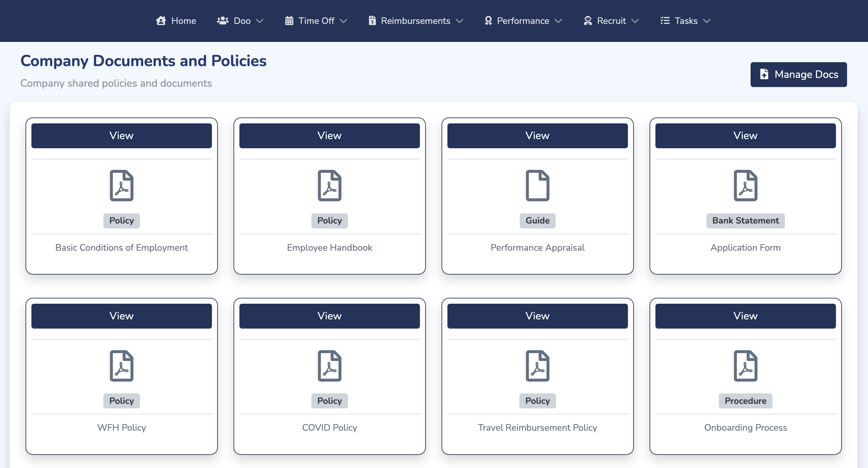Click the Guide tag badge
The height and width of the screenshot is (468, 868).
(x=537, y=221)
